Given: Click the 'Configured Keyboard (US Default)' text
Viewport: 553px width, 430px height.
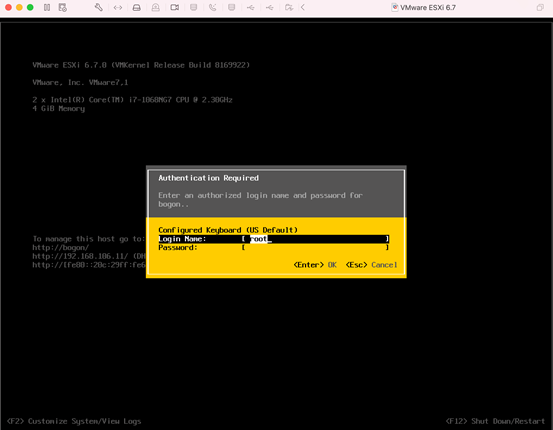Looking at the screenshot, I should click(228, 230).
